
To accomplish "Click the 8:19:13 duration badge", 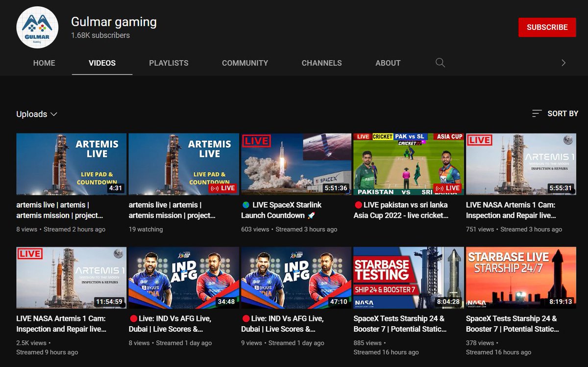I will click(561, 302).
